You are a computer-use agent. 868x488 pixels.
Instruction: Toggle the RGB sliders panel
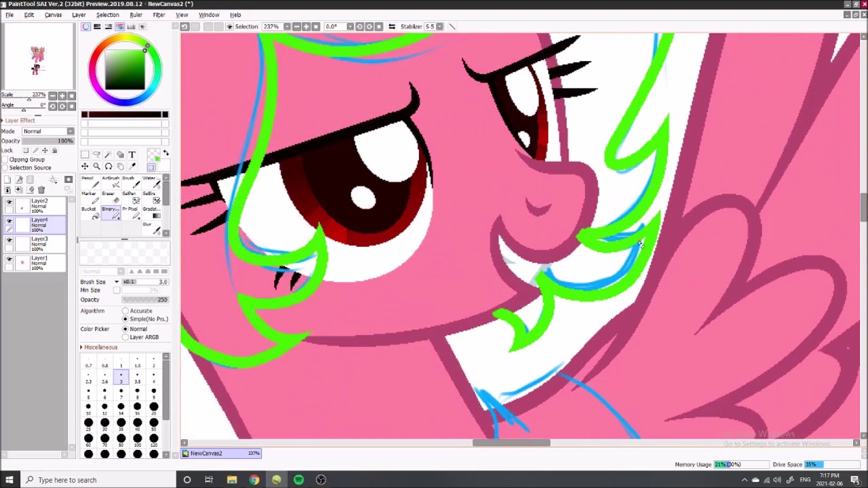coord(97,26)
